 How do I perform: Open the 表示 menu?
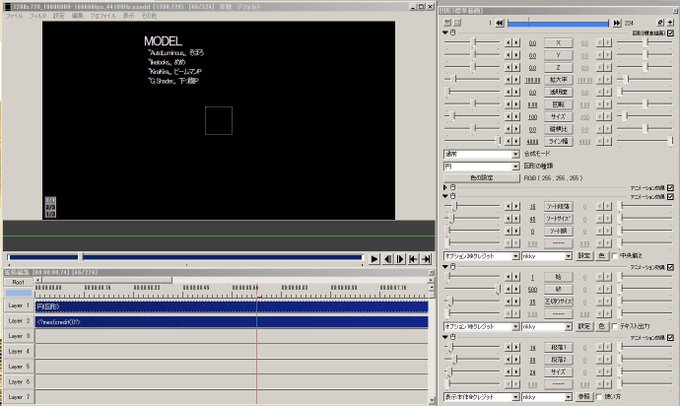tap(128, 16)
